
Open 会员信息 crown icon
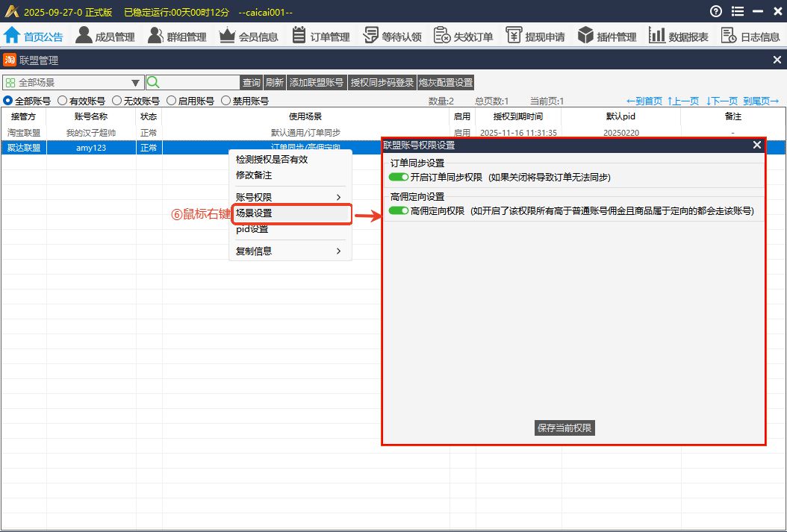pyautogui.click(x=227, y=35)
